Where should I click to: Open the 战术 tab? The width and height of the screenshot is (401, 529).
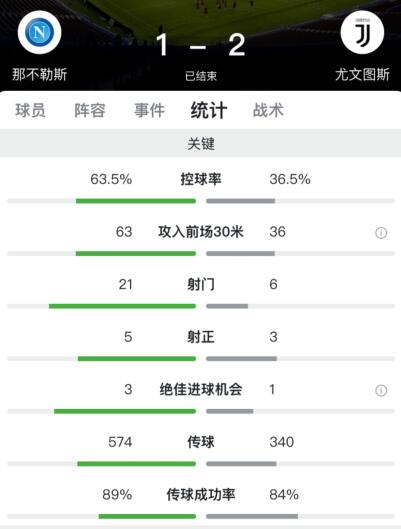pos(268,110)
